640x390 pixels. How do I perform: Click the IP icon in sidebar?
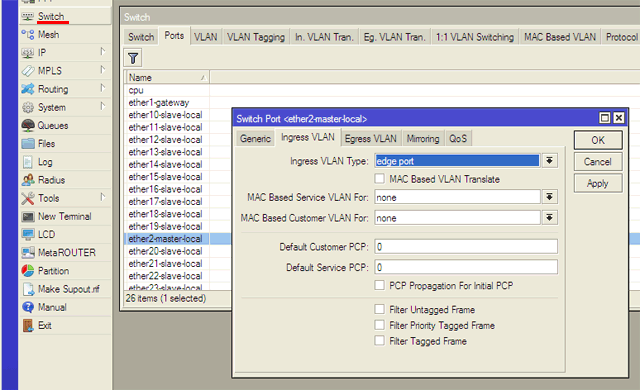coord(28,53)
